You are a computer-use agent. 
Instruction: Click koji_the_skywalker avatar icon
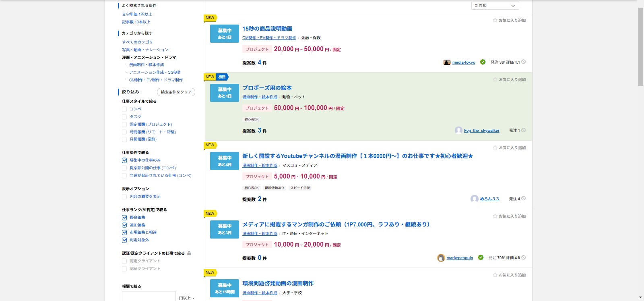(x=458, y=130)
